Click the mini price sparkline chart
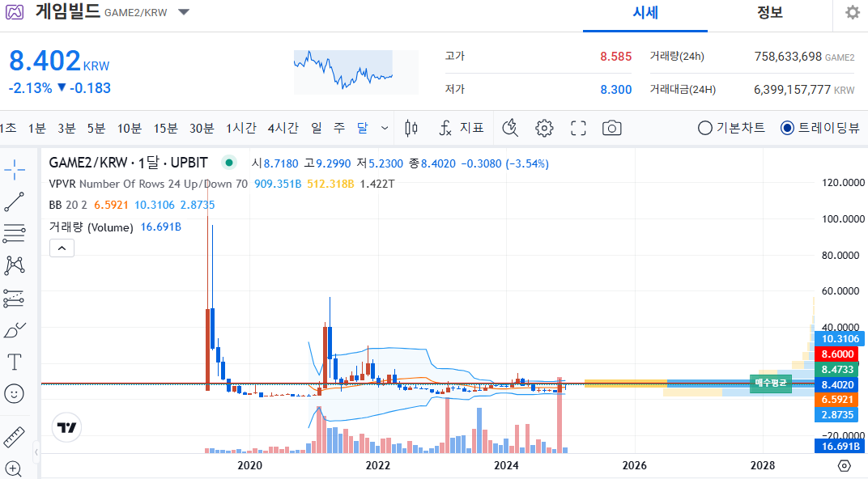 click(x=355, y=72)
